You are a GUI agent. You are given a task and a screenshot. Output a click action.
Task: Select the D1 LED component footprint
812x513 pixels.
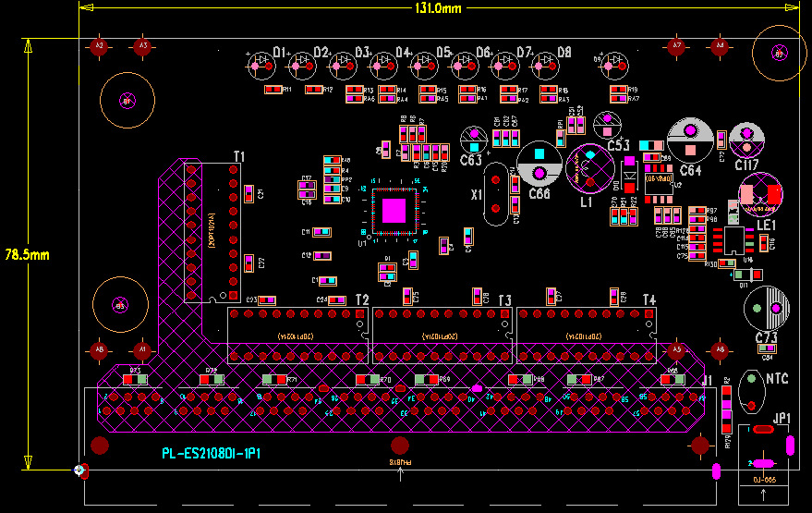[x=262, y=64]
